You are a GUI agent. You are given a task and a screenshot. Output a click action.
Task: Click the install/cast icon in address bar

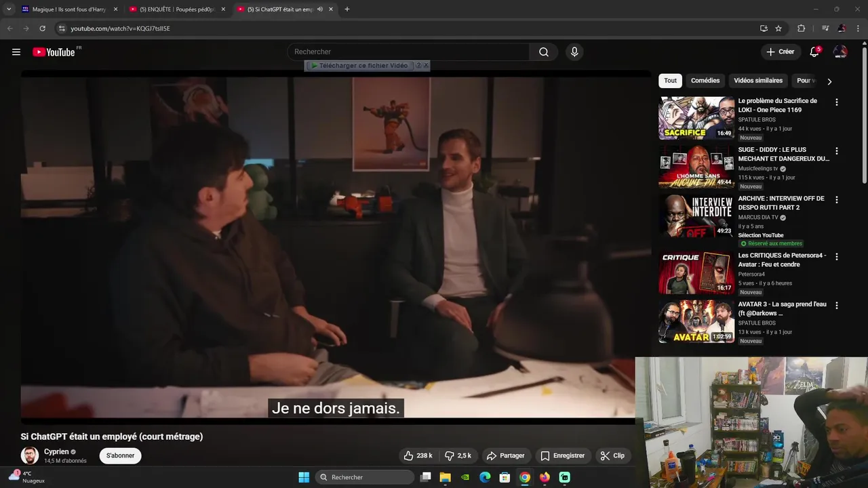[x=764, y=28]
